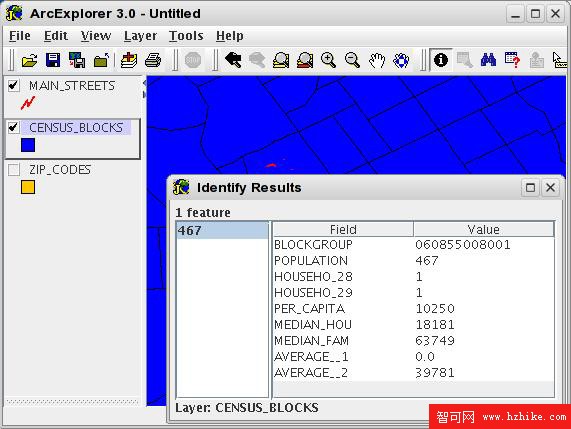Select the Zoom In magnifier tool

(x=328, y=60)
